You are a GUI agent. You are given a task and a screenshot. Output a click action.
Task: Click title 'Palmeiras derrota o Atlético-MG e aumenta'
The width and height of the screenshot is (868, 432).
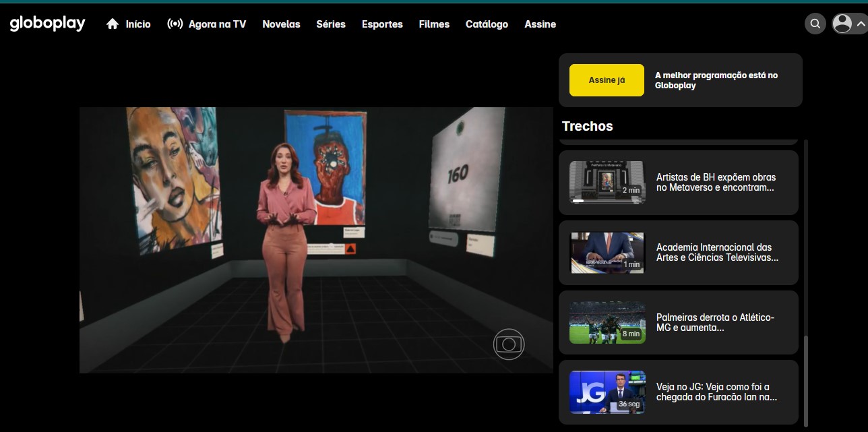click(x=715, y=322)
